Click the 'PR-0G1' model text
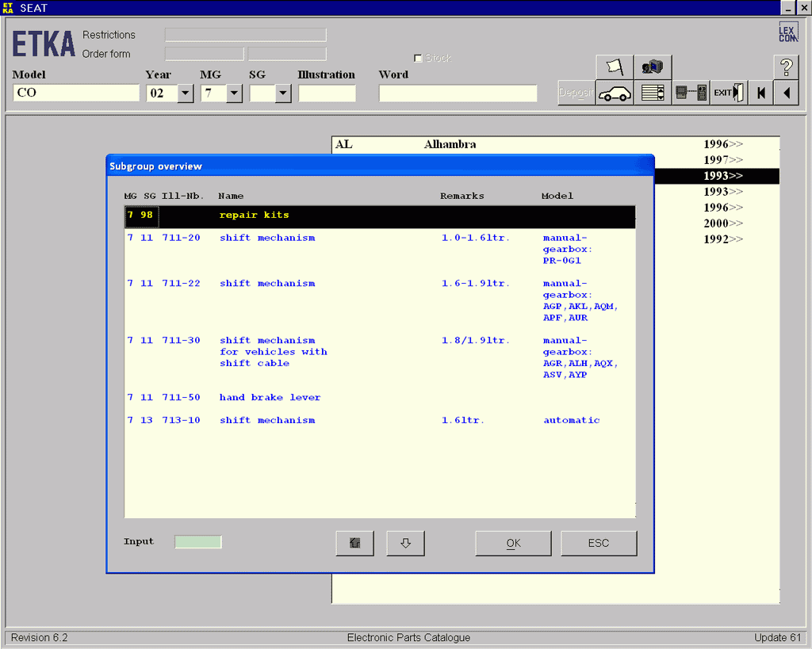Image resolution: width=812 pixels, height=649 pixels. [x=562, y=261]
